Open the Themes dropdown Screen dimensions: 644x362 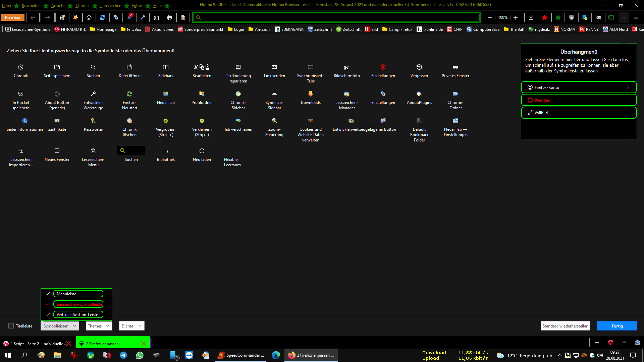coord(99,326)
